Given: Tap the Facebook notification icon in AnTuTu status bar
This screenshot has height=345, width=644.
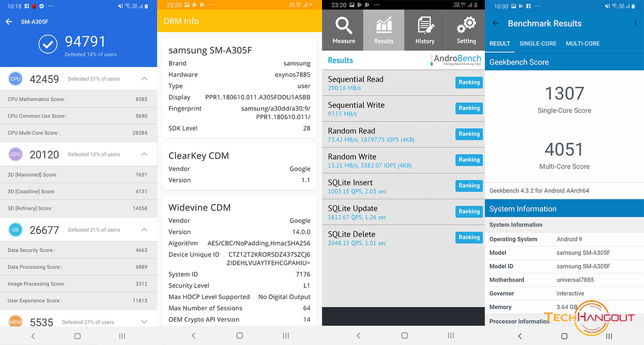Looking at the screenshot, I should tap(26, 6).
